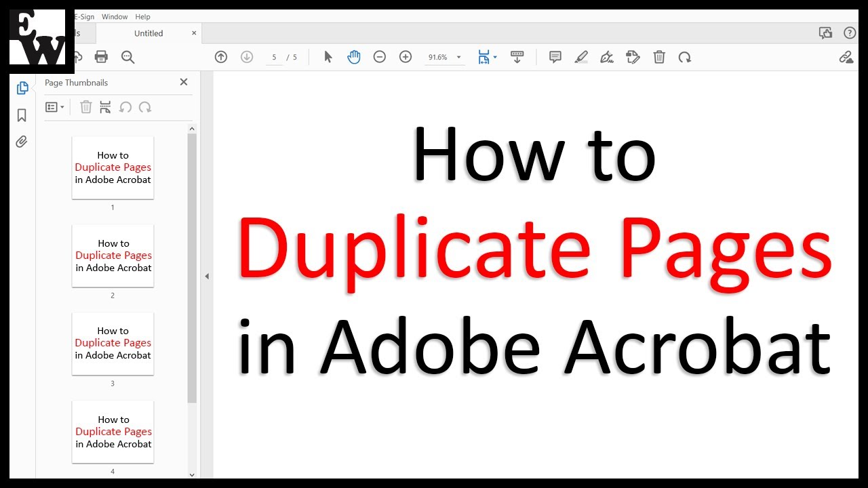Open the Window menu
Image resolution: width=868 pixels, height=488 pixels.
(x=114, y=16)
